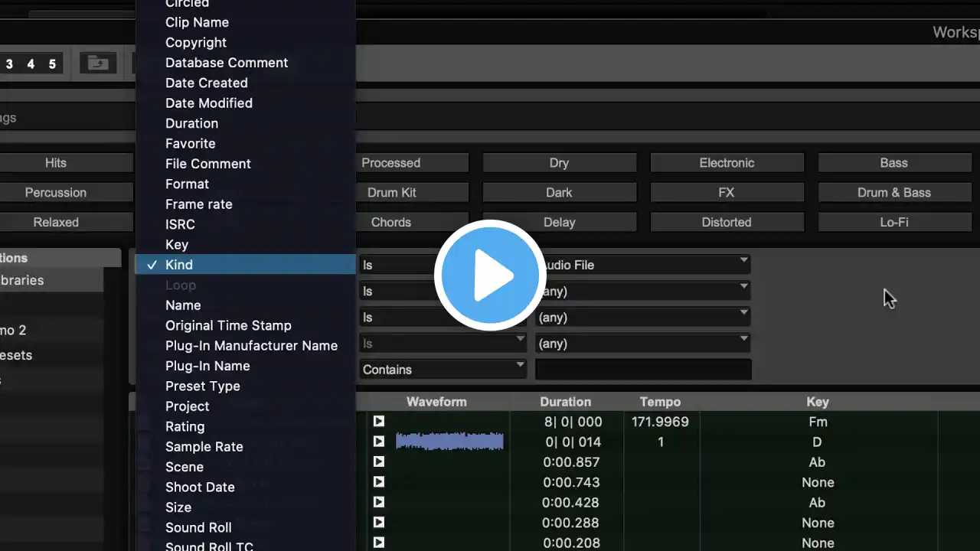Toggle the Dark tag filter

tap(559, 193)
